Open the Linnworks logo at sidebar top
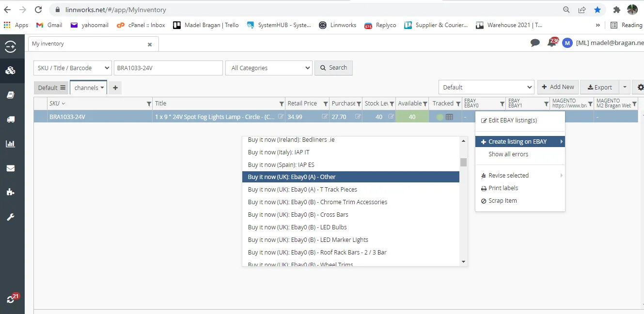Viewport: 644px width, 314px height. tap(10, 47)
